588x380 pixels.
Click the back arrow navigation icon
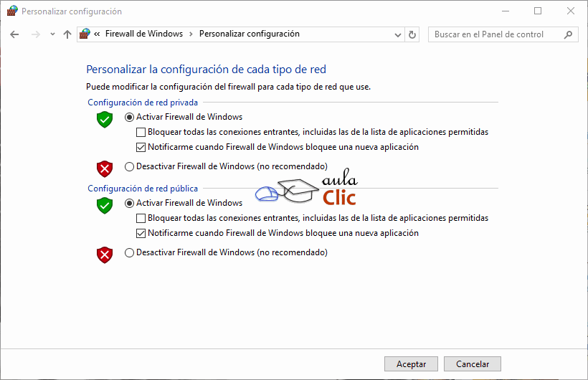14,34
